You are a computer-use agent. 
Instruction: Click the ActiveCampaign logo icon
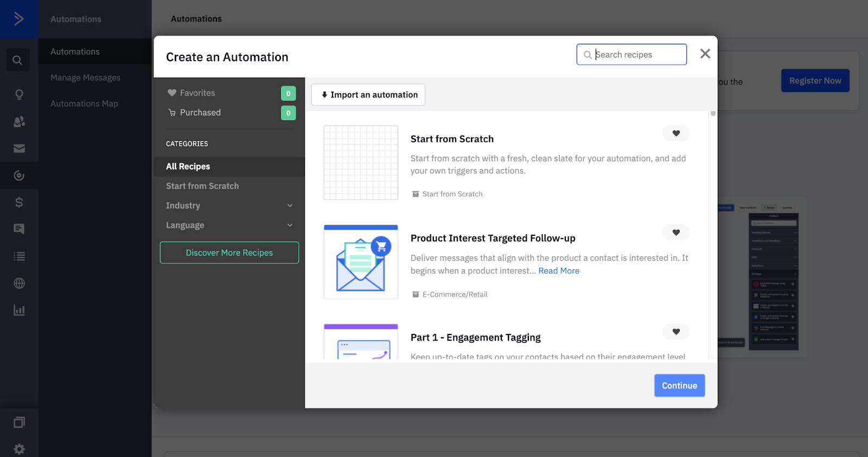pyautogui.click(x=19, y=19)
